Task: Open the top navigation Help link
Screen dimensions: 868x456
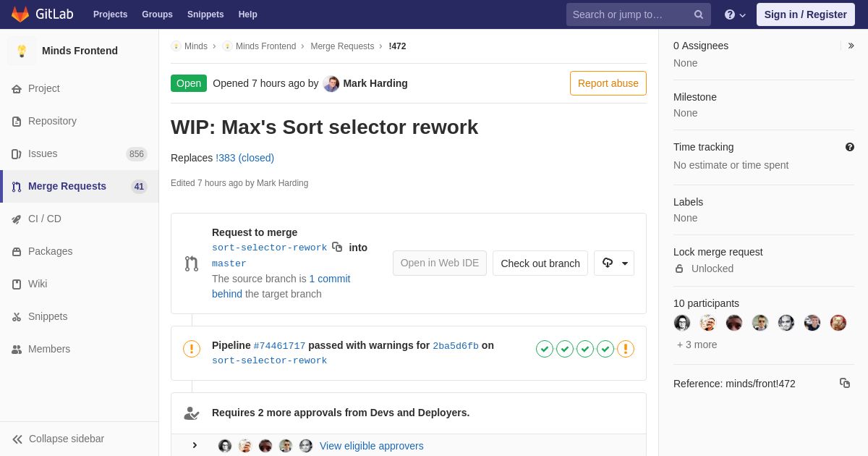Action: [248, 14]
